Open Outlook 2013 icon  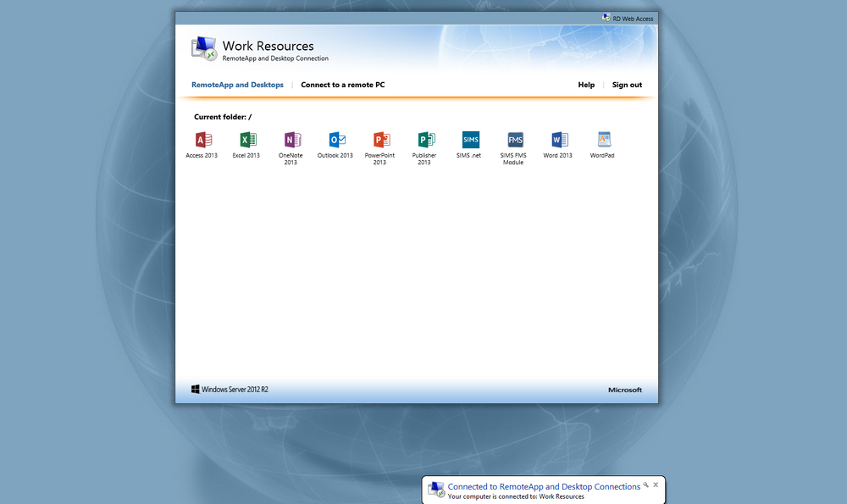(x=336, y=141)
